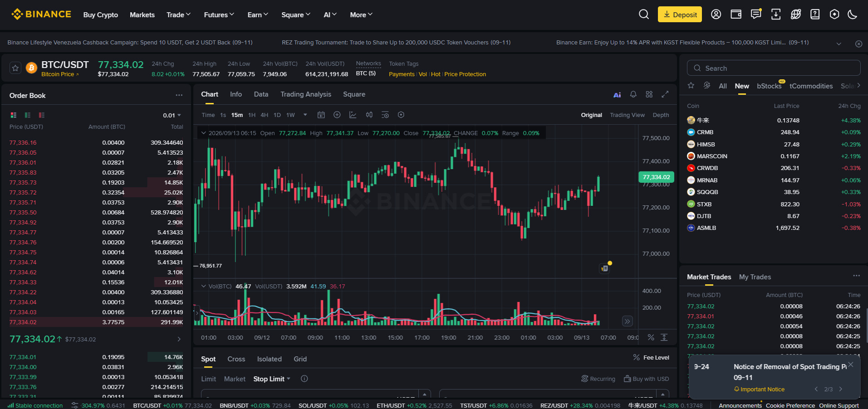
Task: Toggle percentage scale on chart
Action: point(651,337)
